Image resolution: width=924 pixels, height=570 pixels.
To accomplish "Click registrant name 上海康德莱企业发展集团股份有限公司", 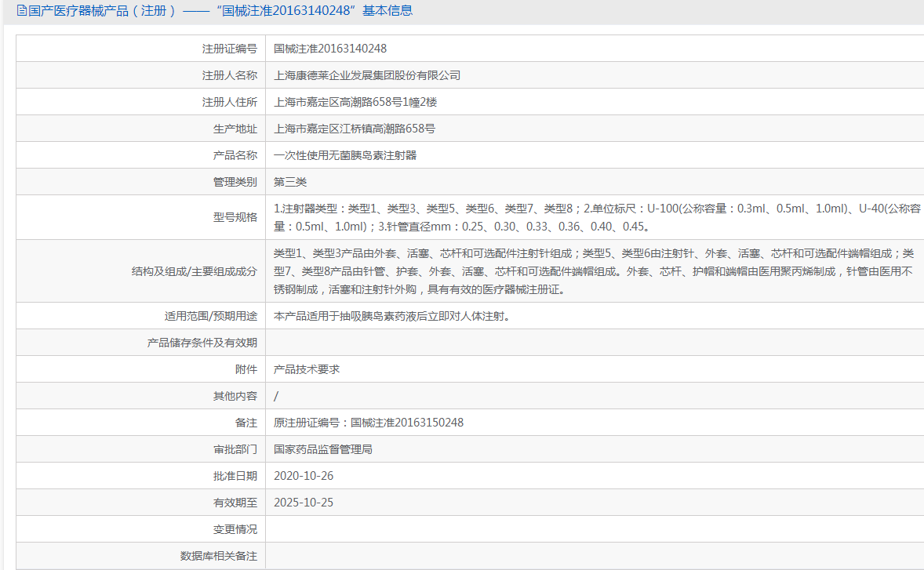I will [x=367, y=75].
